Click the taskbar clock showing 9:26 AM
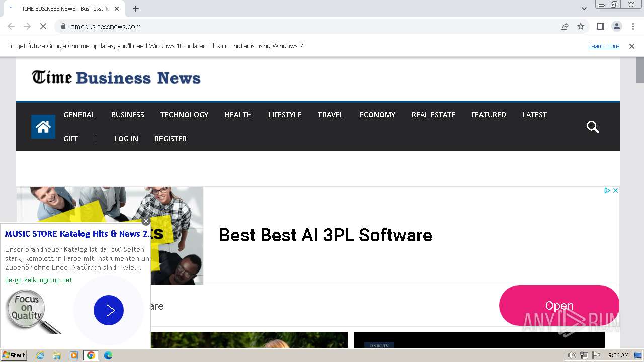644x362 pixels. 618,355
